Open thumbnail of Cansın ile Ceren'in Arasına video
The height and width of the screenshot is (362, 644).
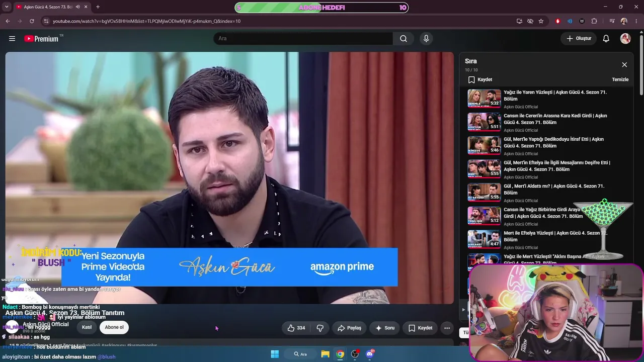click(x=484, y=122)
